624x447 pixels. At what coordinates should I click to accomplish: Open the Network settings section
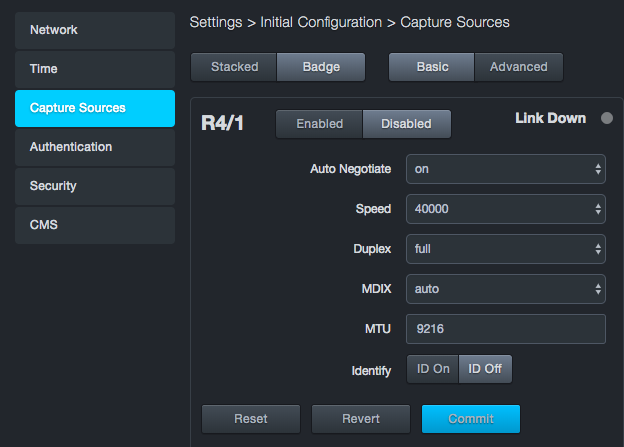(95, 30)
